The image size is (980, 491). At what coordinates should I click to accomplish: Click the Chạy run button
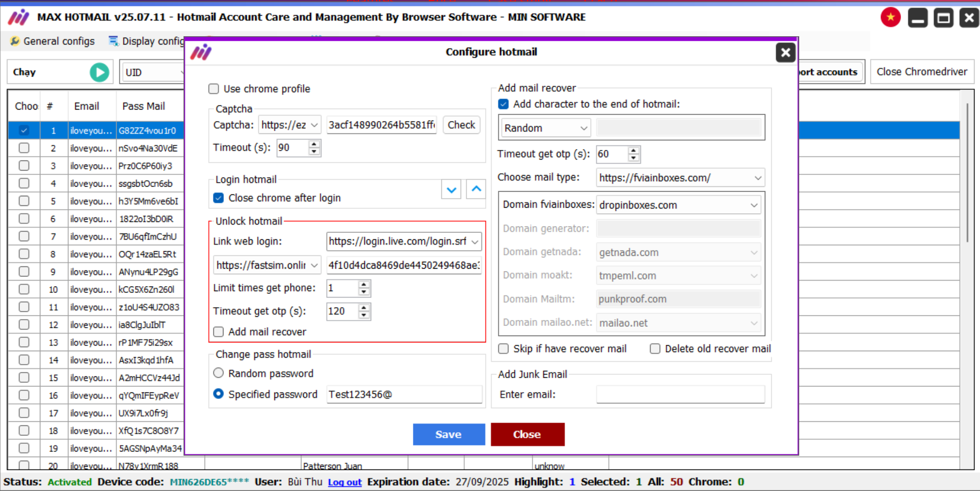60,72
